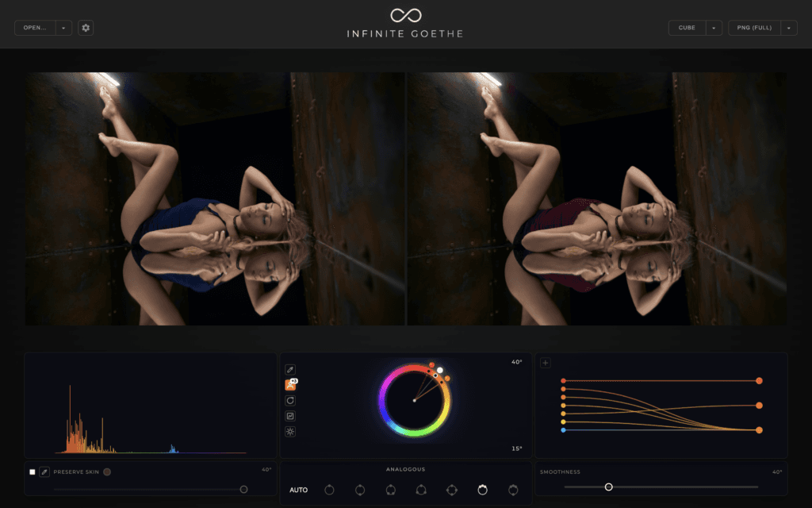Image resolution: width=812 pixels, height=508 pixels.
Task: Toggle the orange portrait icon with +3 badge
Action: [x=290, y=385]
